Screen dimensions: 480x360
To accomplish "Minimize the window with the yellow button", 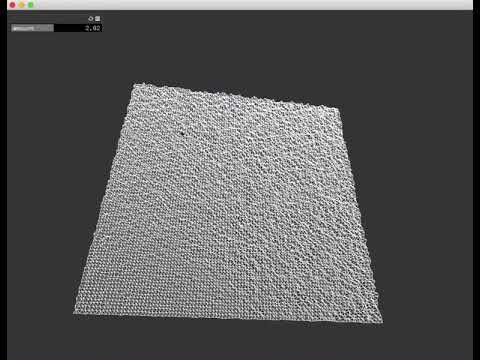I will point(22,5).
